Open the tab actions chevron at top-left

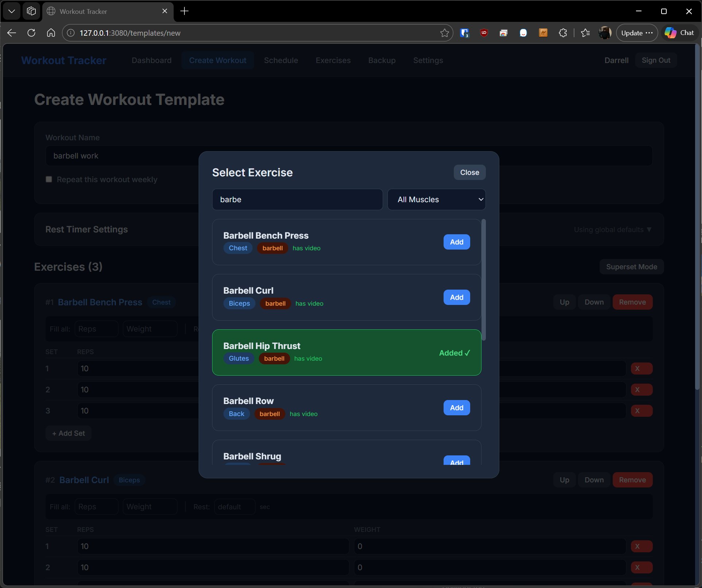11,11
